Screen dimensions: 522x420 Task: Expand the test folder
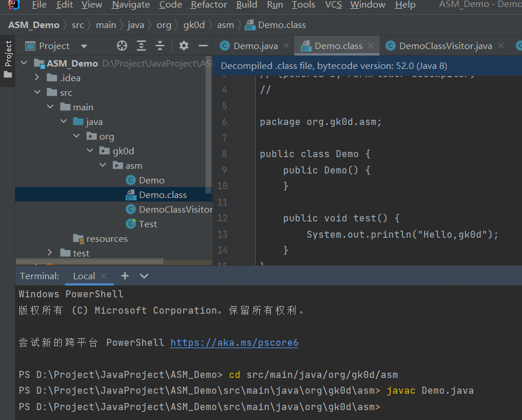[x=50, y=252]
